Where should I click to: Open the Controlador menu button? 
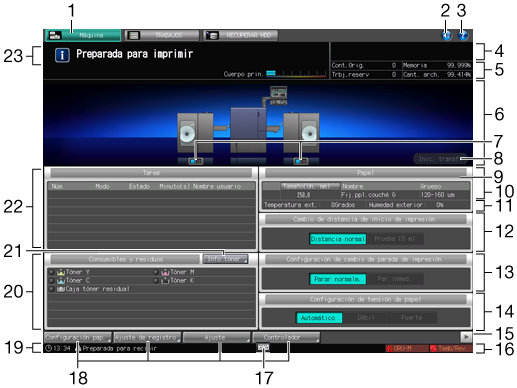[x=286, y=337]
